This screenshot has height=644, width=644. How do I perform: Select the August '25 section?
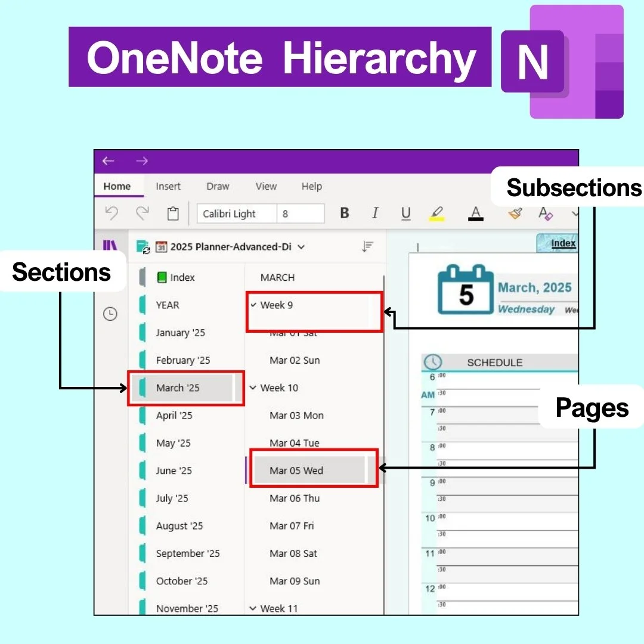(x=187, y=526)
